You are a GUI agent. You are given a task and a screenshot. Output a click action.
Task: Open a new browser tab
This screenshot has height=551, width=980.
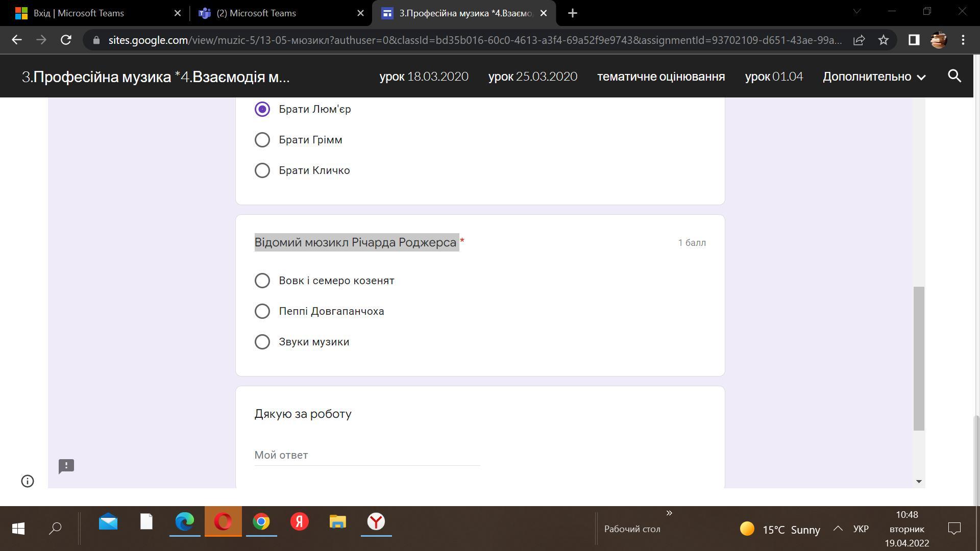tap(572, 13)
